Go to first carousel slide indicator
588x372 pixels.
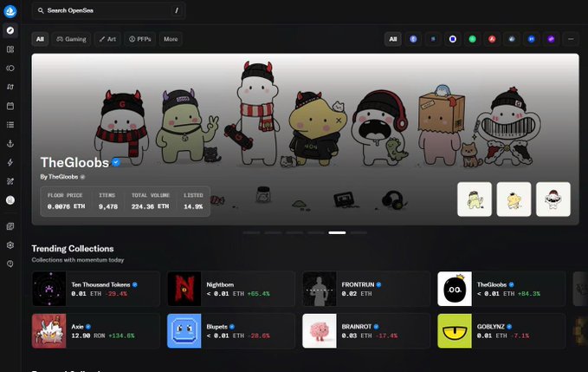click(x=251, y=232)
